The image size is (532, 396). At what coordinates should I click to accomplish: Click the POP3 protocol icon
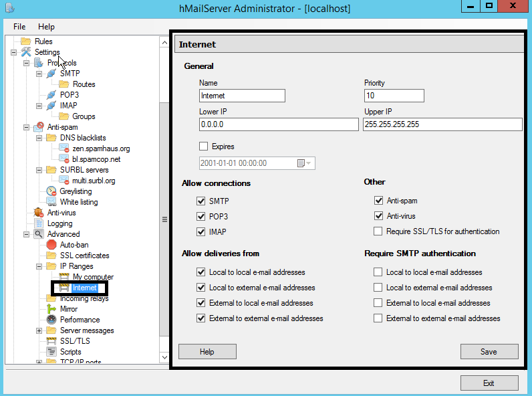click(51, 95)
